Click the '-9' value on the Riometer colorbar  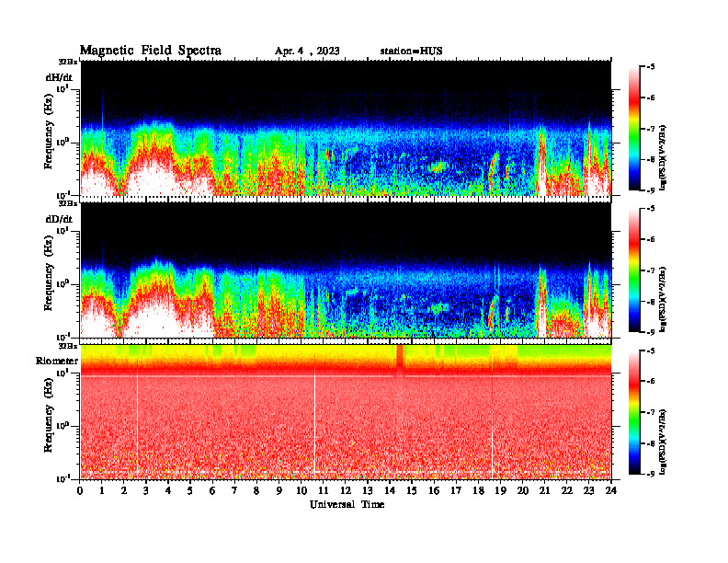pos(651,474)
